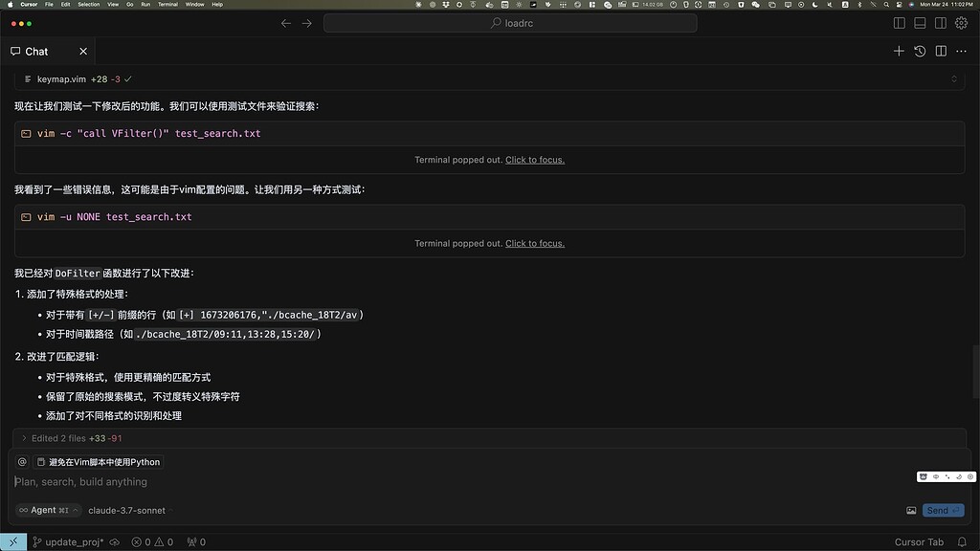Image resolution: width=980 pixels, height=551 pixels.
Task: Click the @ context icon in chat input
Action: tap(21, 461)
